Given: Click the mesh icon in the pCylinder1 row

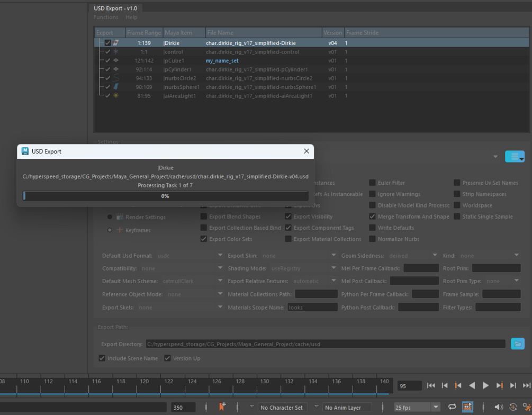Looking at the screenshot, I should (x=116, y=69).
